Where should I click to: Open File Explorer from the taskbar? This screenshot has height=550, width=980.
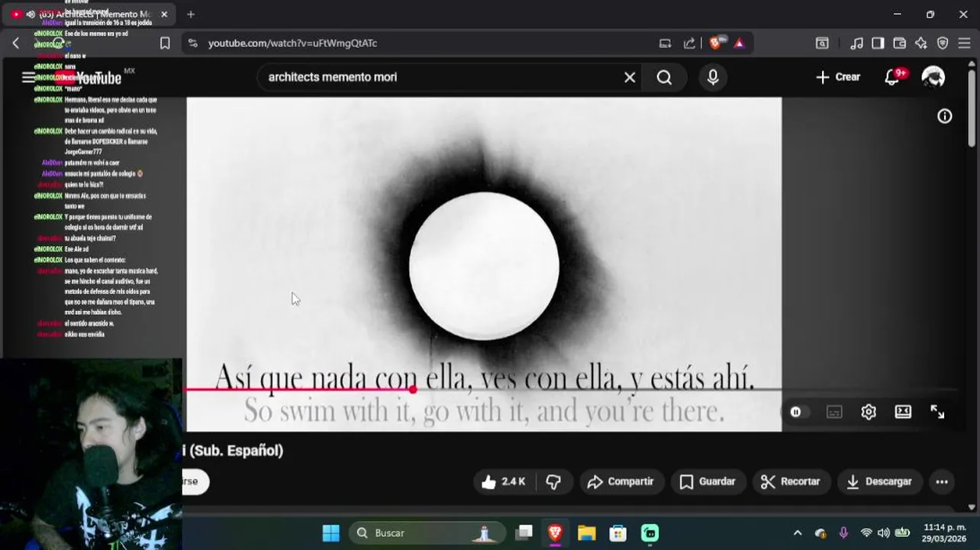click(586, 532)
